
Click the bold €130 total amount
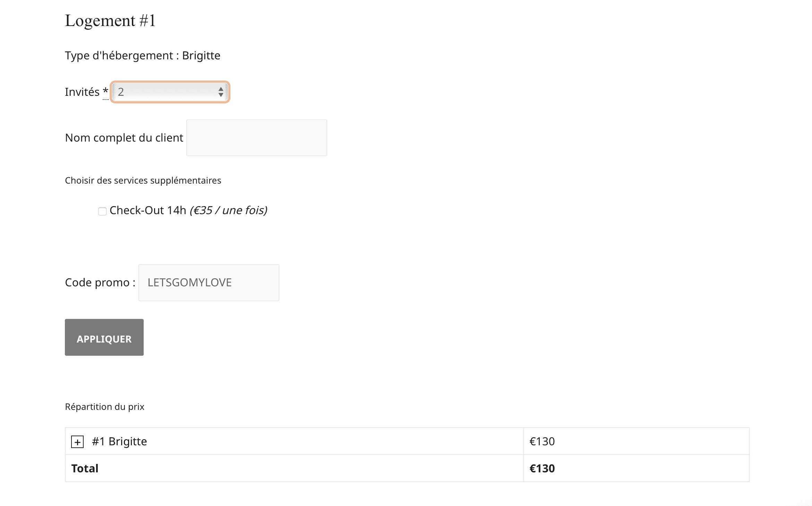coord(542,469)
